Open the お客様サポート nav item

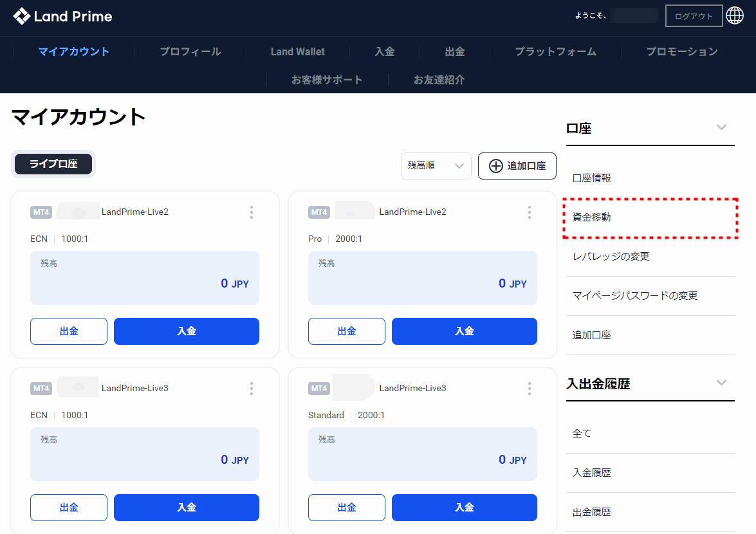click(327, 80)
